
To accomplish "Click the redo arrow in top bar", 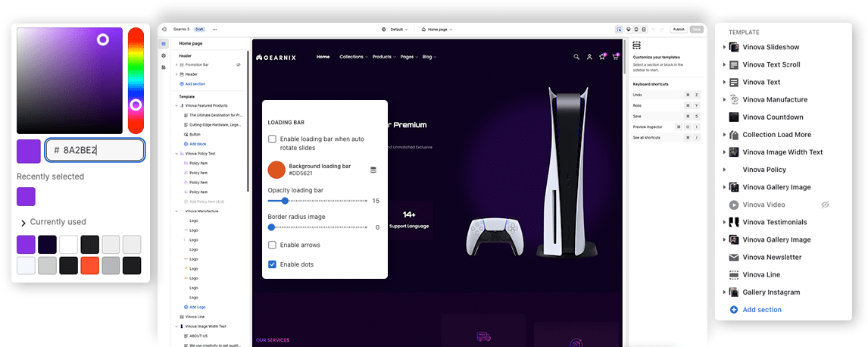I will [x=662, y=30].
